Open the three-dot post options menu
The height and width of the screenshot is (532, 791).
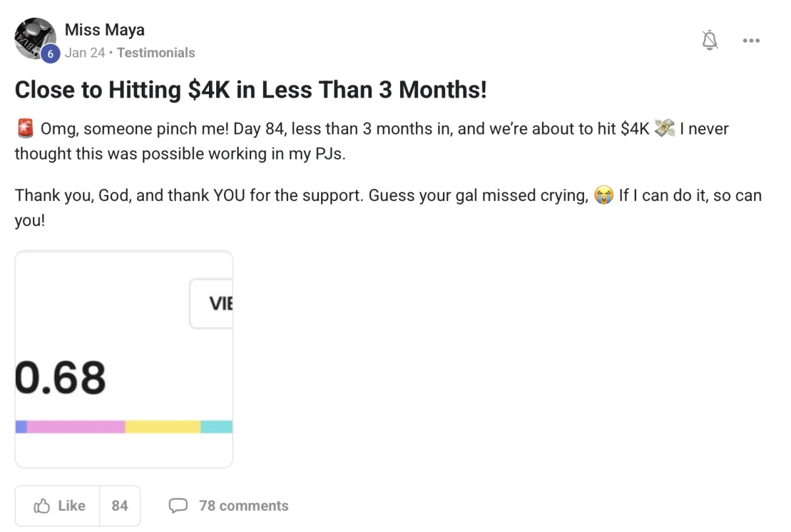coord(751,41)
